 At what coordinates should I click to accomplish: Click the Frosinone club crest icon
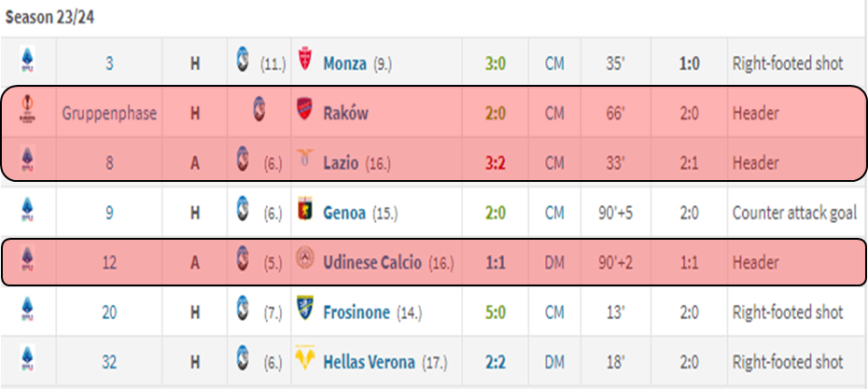click(x=305, y=308)
